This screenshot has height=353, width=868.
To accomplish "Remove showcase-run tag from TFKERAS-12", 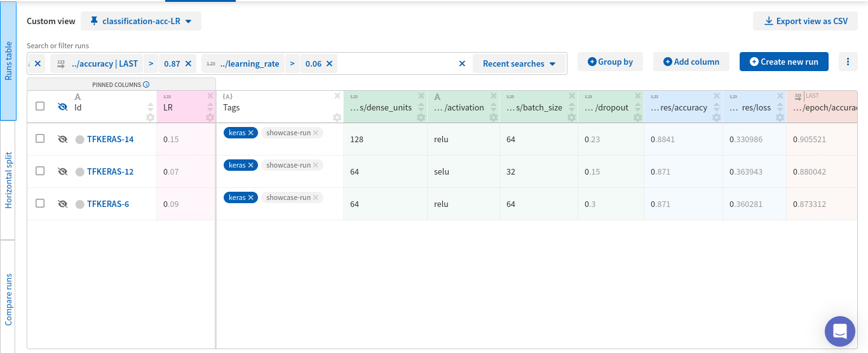I will [x=316, y=165].
